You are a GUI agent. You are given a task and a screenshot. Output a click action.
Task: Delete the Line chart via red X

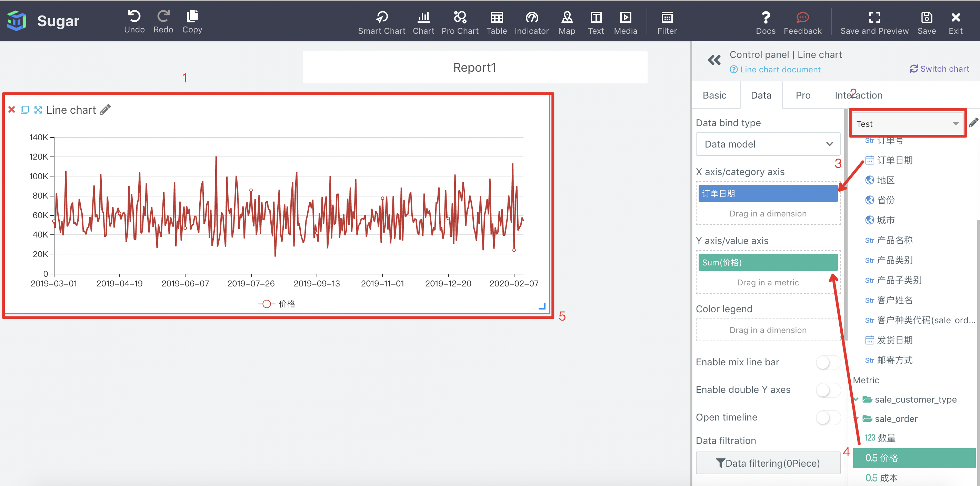pyautogui.click(x=12, y=110)
